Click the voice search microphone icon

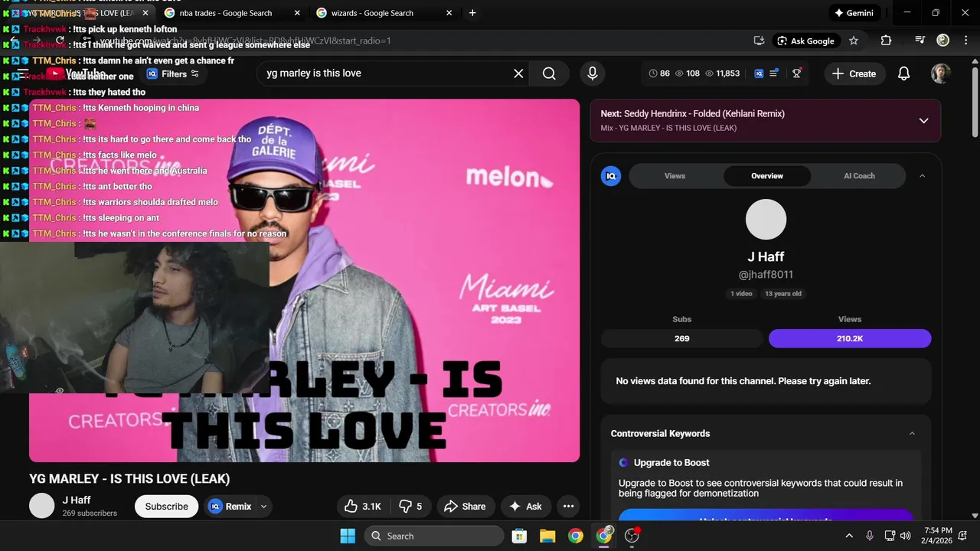coord(592,73)
